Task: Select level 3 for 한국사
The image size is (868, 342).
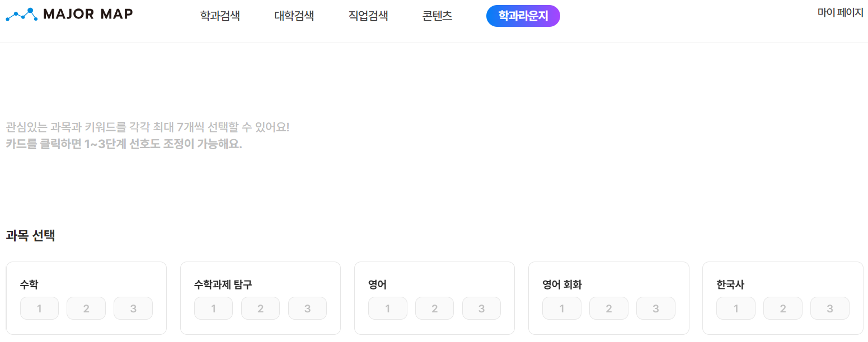Action: point(829,307)
